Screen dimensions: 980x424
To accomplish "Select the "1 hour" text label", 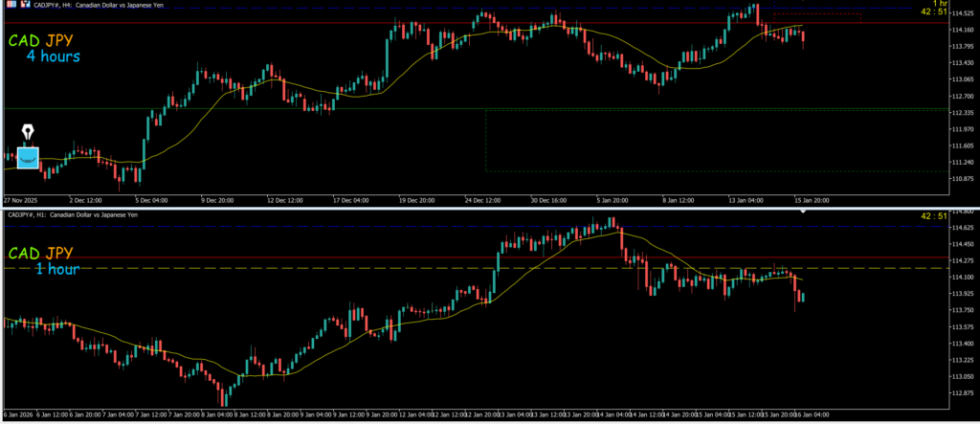I will click(56, 269).
